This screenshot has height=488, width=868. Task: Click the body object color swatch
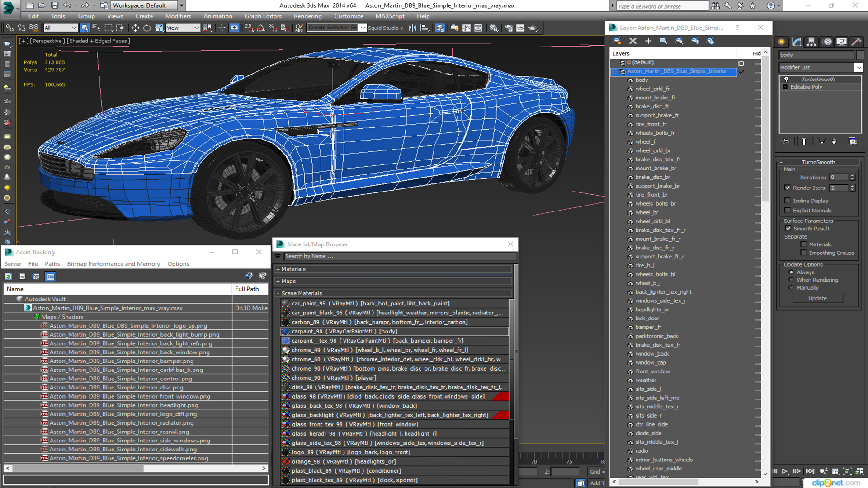click(x=860, y=55)
